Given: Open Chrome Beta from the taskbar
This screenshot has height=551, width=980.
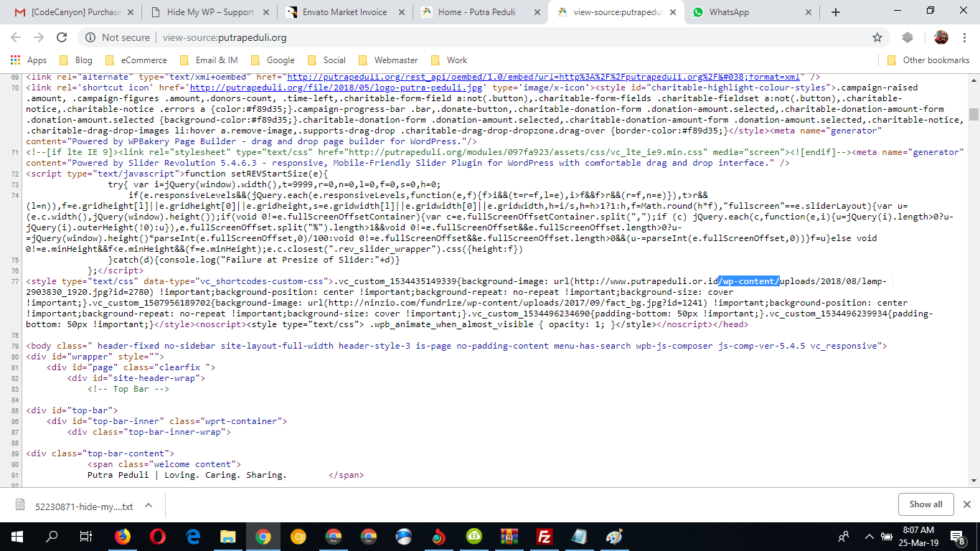Looking at the screenshot, I should (x=333, y=537).
